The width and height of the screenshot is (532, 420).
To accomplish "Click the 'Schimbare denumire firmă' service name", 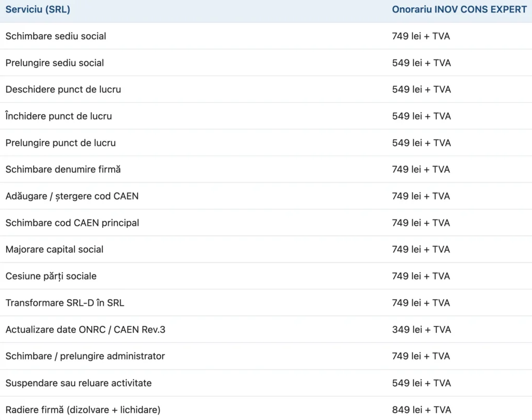I will point(63,169).
